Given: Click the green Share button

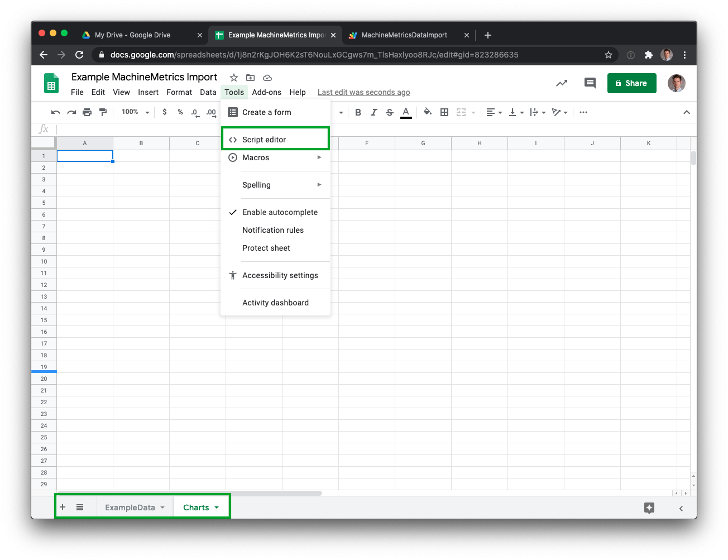Looking at the screenshot, I should click(631, 83).
